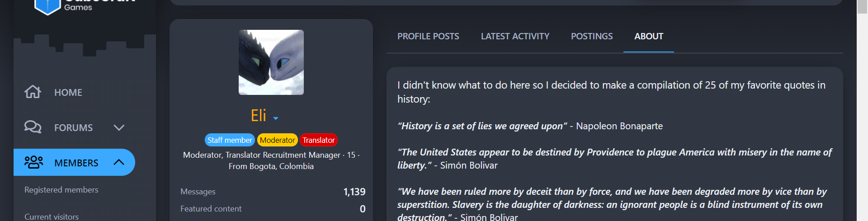Click the Forums speech bubbles icon

[33, 127]
